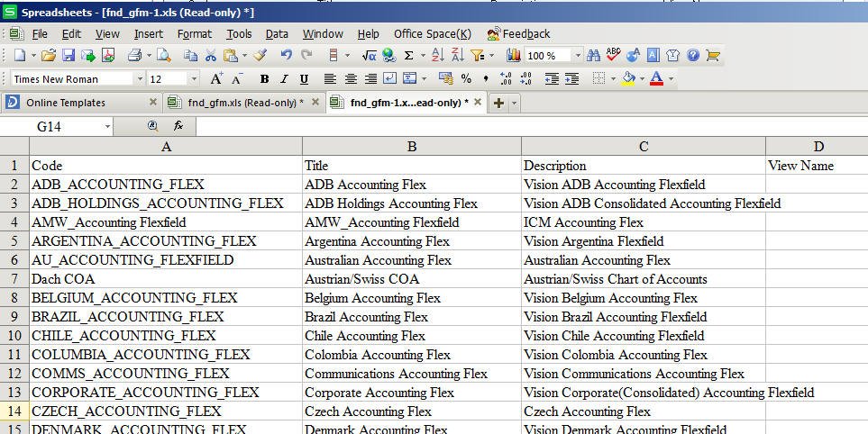Open Print Preview
The height and width of the screenshot is (434, 868).
point(164,55)
